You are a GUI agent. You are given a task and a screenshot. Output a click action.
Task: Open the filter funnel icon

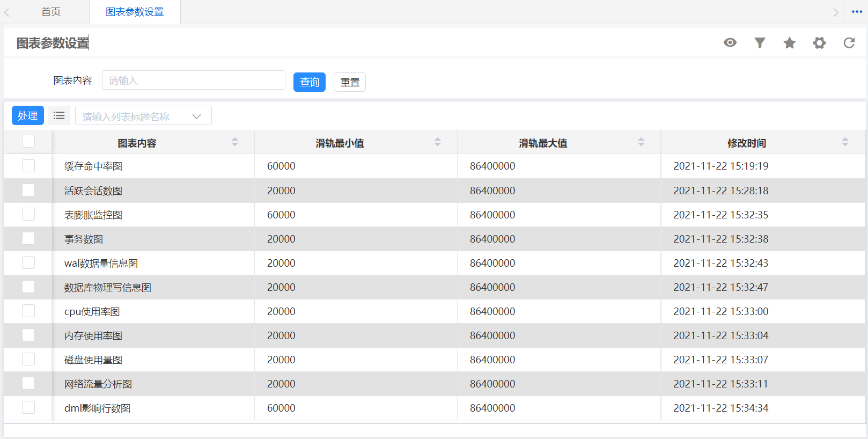click(x=760, y=42)
